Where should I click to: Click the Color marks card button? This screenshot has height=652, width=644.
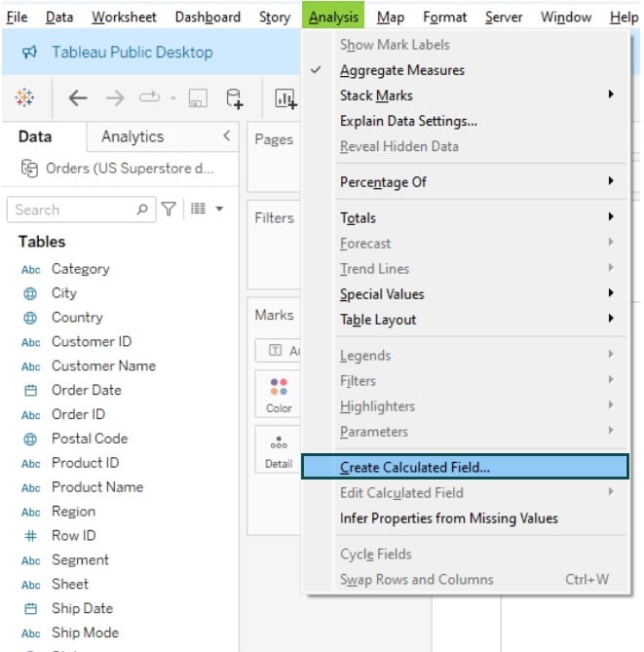pyautogui.click(x=278, y=394)
